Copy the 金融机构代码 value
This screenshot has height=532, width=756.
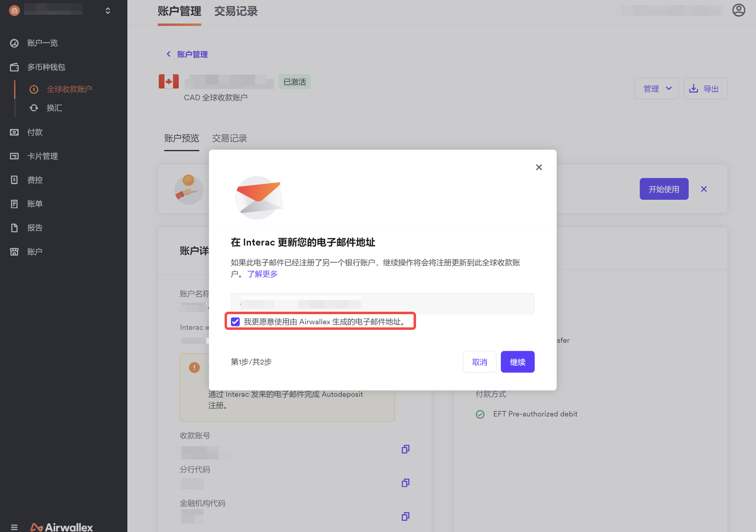[x=405, y=517]
